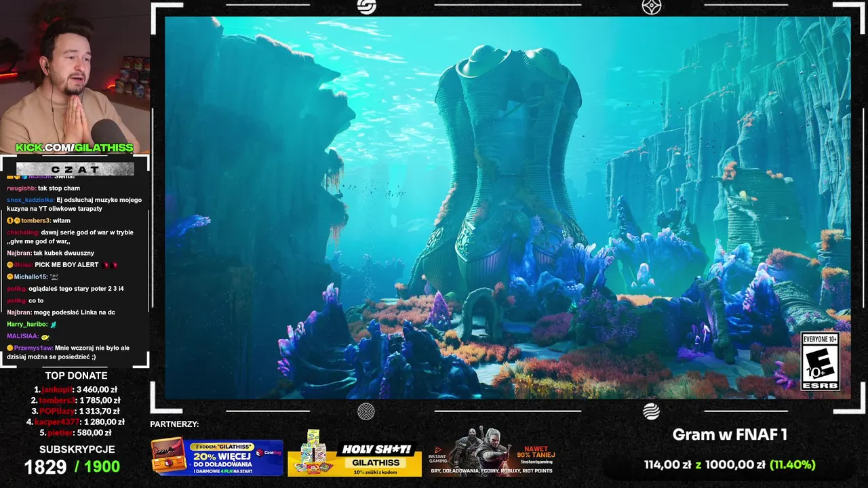This screenshot has width=868, height=488.
Task: Click the crosshatched circle emblem below the video
Action: [x=366, y=411]
